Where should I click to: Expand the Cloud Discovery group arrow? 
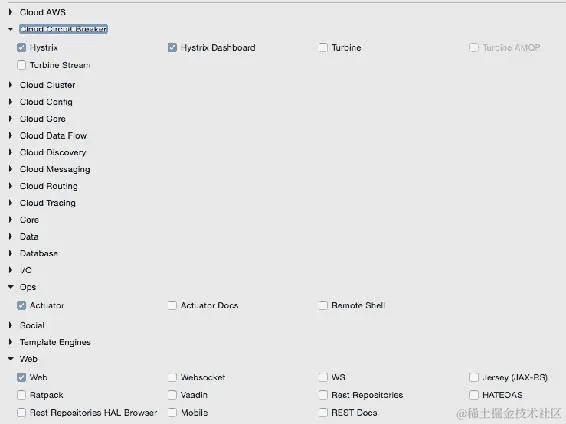point(10,152)
